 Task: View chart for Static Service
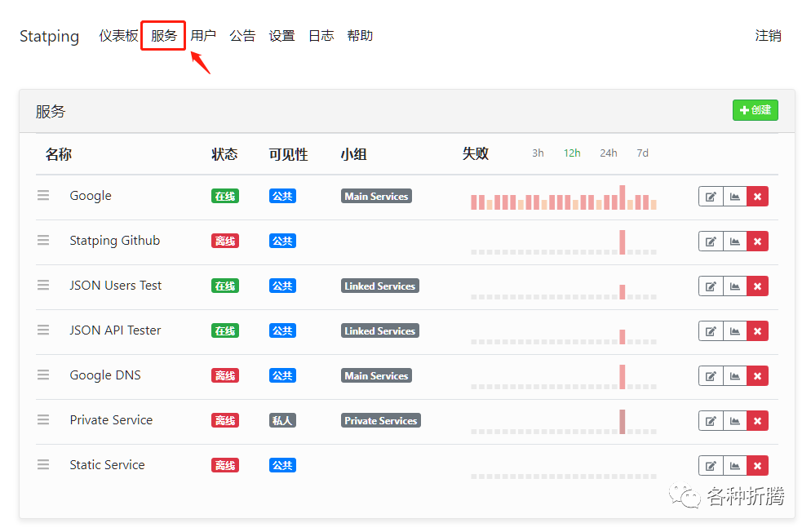tap(735, 466)
